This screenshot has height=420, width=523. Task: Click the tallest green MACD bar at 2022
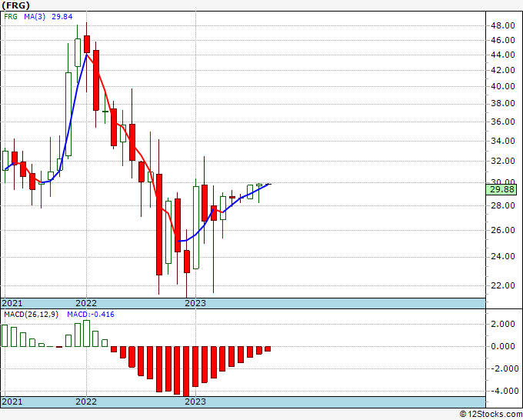[87, 333]
